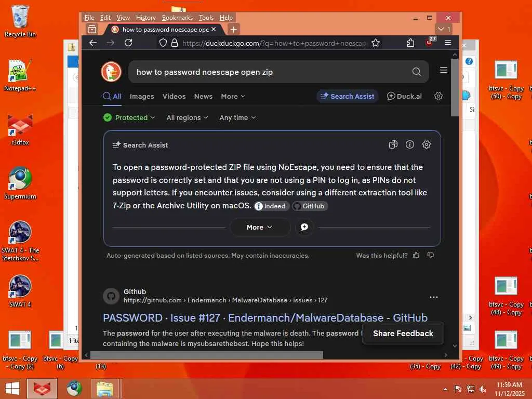The width and height of the screenshot is (532, 399).
Task: Click the horizontal page scrollbar thumb
Action: pos(207,355)
